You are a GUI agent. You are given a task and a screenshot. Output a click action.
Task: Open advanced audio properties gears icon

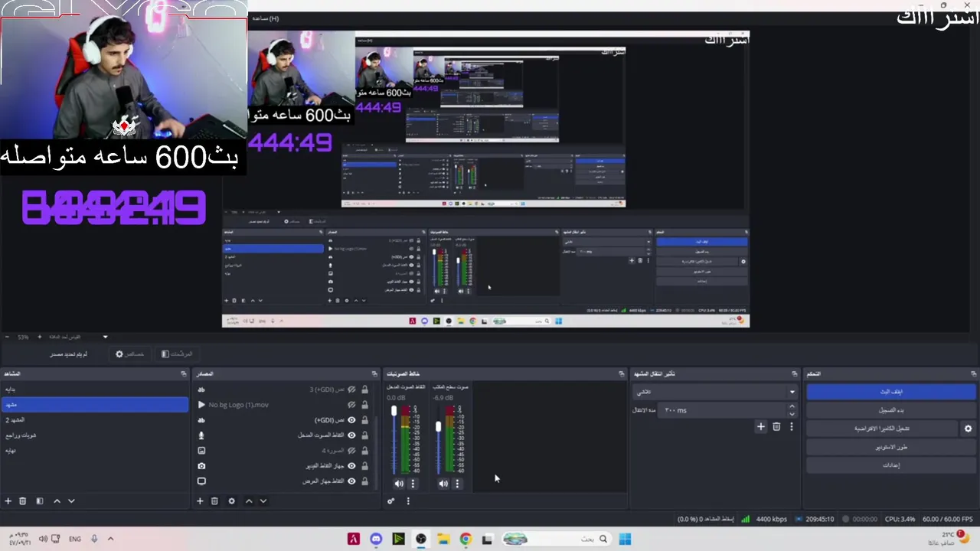coord(390,501)
